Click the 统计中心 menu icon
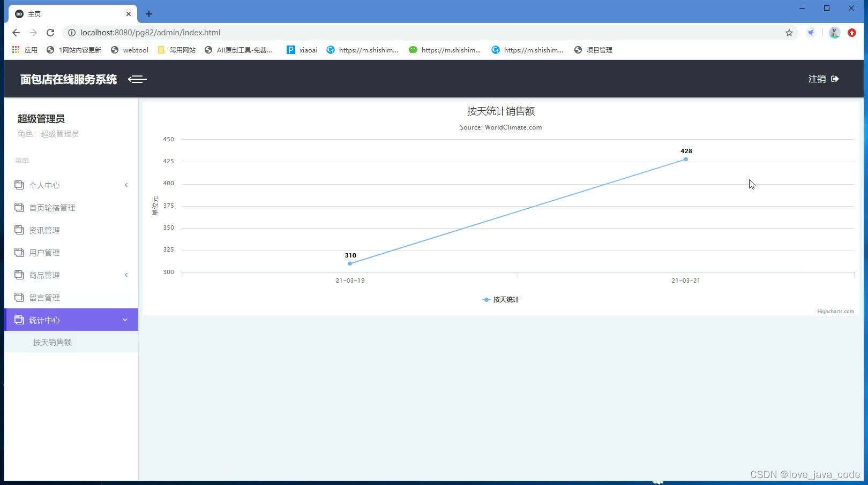The width and height of the screenshot is (868, 485). click(19, 320)
